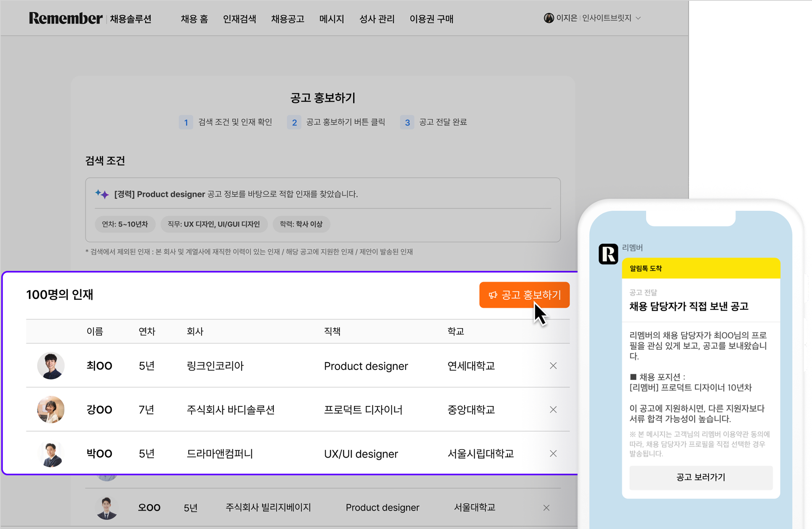Click the 공고 홍보하기 orange button
The width and height of the screenshot is (812, 529).
tap(524, 295)
